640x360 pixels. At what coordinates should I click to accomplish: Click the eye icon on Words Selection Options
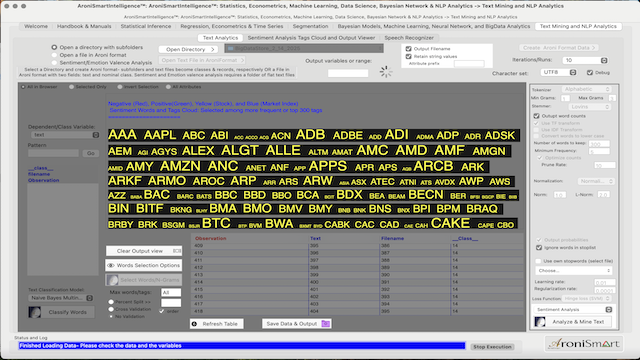111,265
